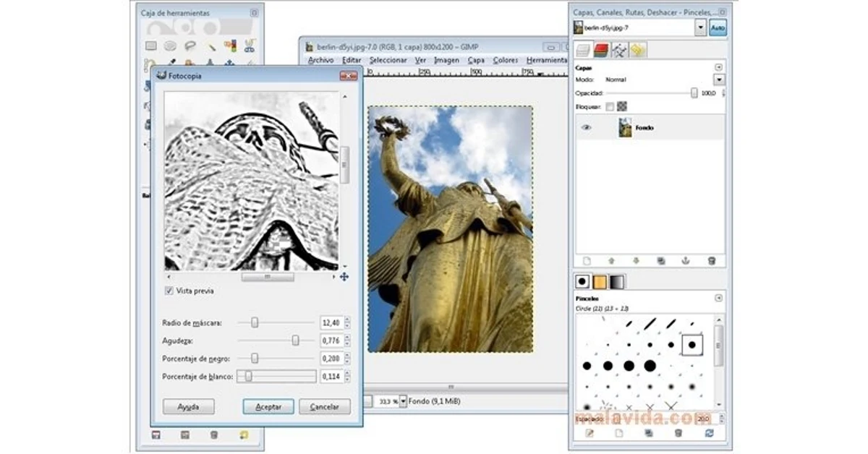Click the Agudeza slider handle
The image size is (868, 454).
(x=295, y=340)
